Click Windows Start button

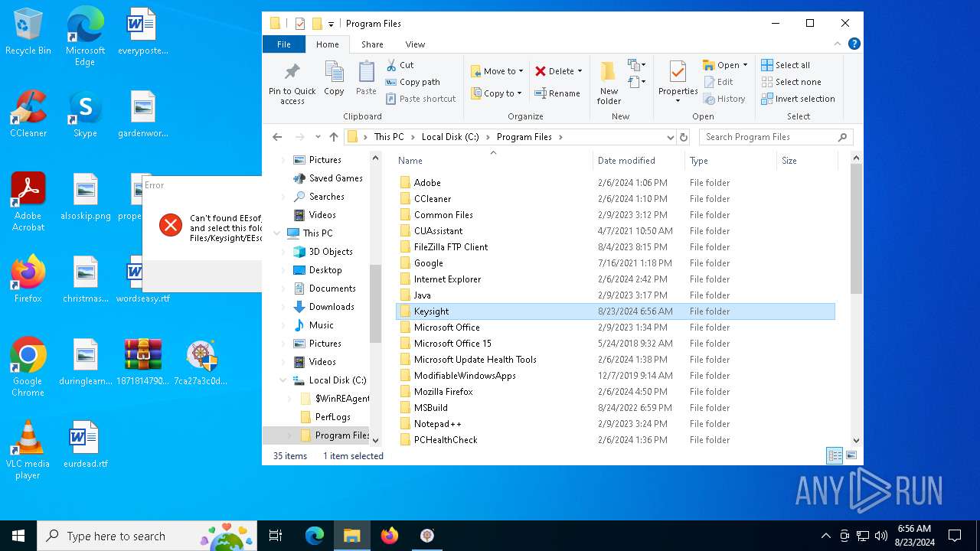18,536
